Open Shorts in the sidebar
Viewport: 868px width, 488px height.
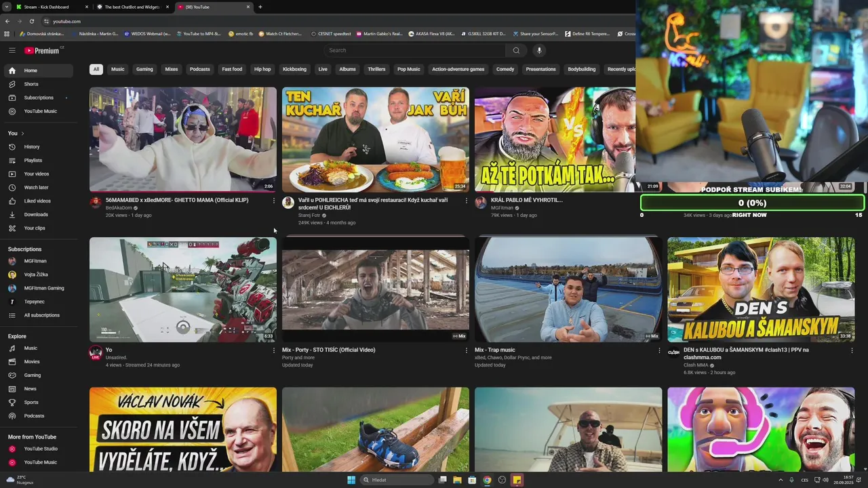[x=40, y=84]
